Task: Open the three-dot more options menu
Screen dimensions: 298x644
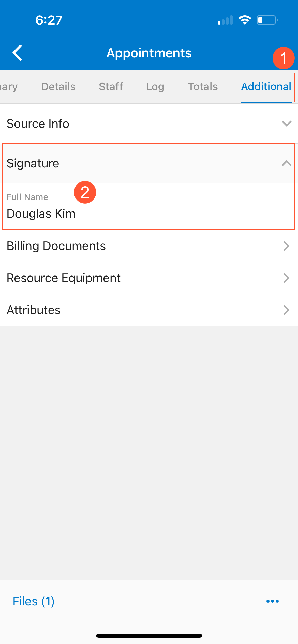Action: click(x=272, y=601)
